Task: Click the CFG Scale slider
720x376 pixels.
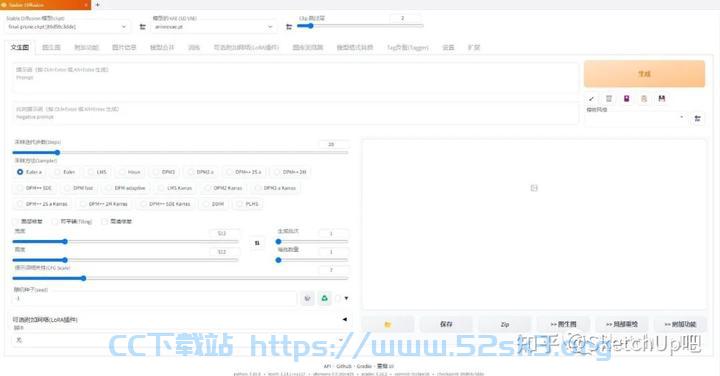Action: coord(180,278)
